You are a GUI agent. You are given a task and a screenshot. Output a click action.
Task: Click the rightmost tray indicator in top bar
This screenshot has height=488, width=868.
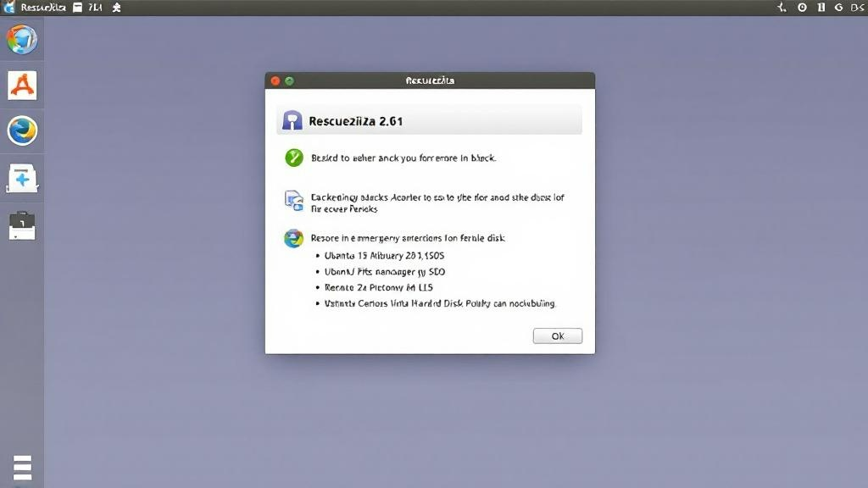(858, 7)
